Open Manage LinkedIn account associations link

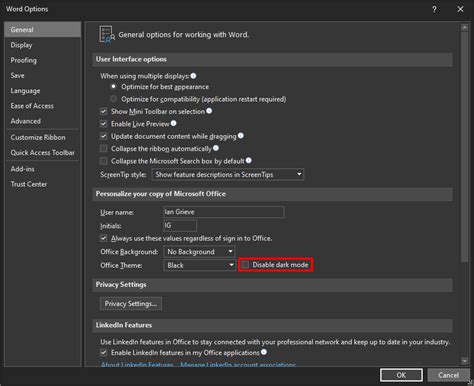(238, 365)
